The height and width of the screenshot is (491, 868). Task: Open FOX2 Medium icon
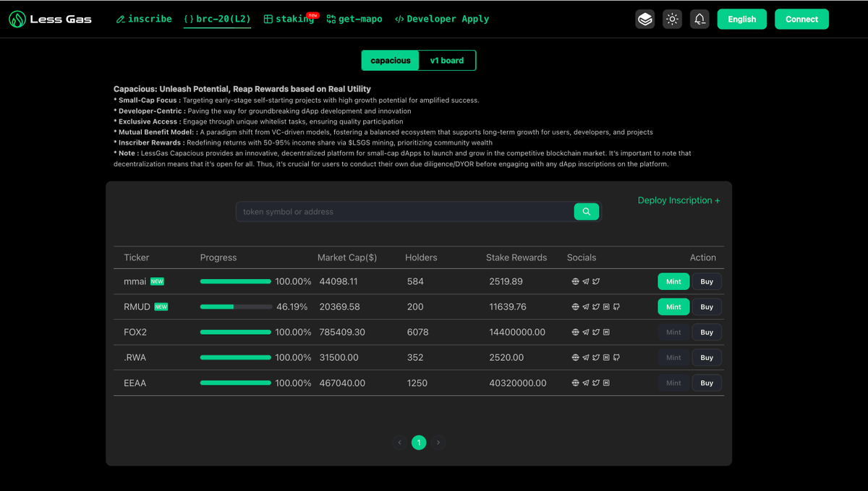[606, 332]
